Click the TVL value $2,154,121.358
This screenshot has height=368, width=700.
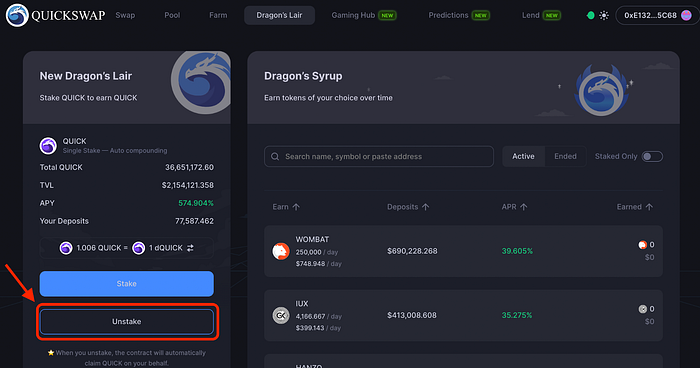pos(188,185)
